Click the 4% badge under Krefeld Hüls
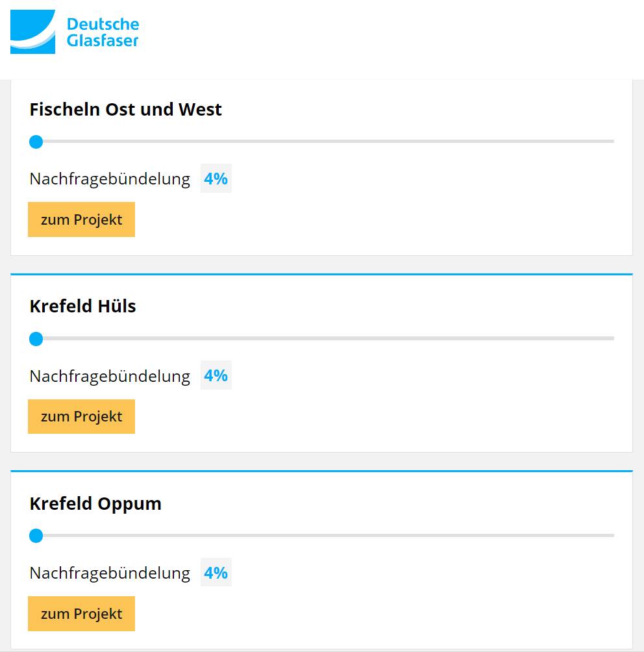Image resolution: width=644 pixels, height=652 pixels. (214, 375)
